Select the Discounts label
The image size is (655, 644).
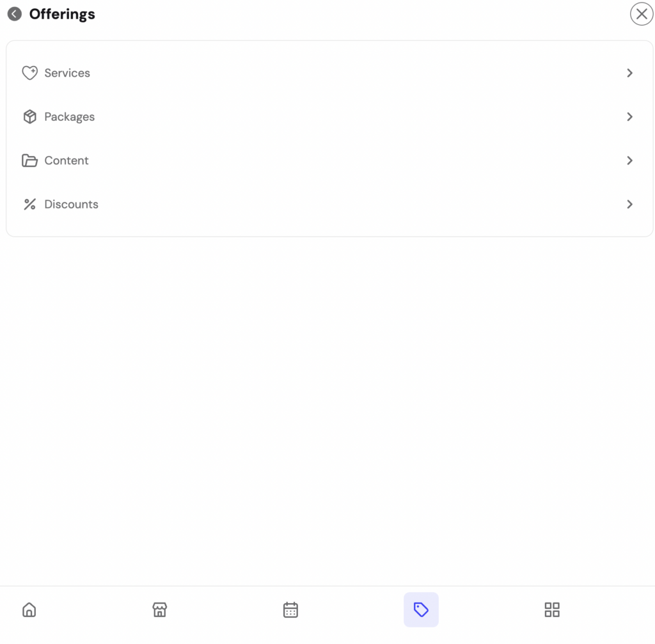pyautogui.click(x=72, y=204)
